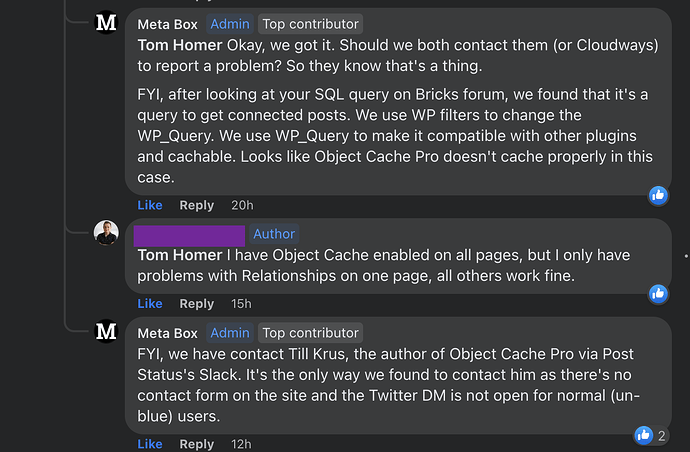The width and height of the screenshot is (690, 452).
Task: Reply to the Till Krus contact comment
Action: (x=197, y=444)
